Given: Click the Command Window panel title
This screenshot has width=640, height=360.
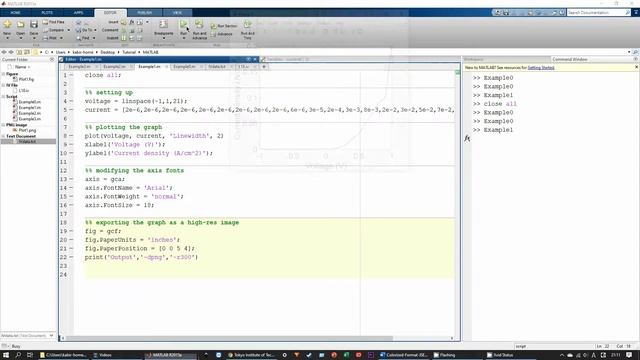Looking at the screenshot, I should pos(570,60).
